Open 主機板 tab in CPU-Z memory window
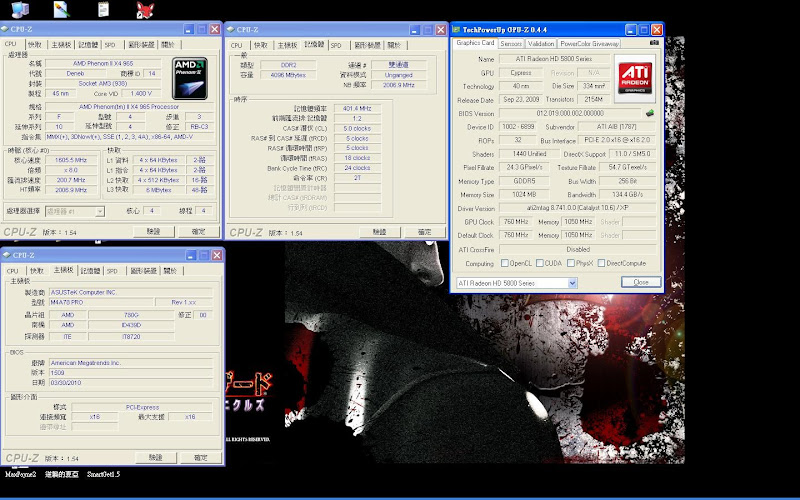This screenshot has height=500, width=800. point(287,45)
